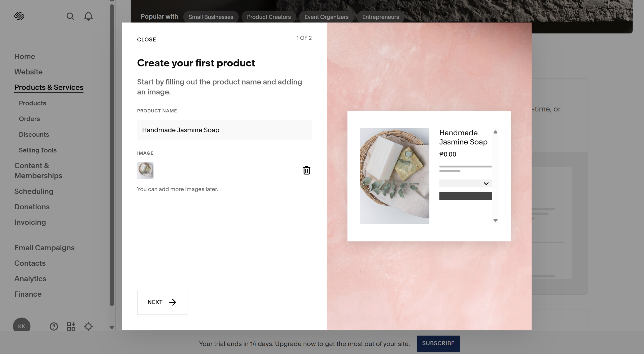This screenshot has width=644, height=354.
Task: Click the KK account avatar
Action: (x=22, y=326)
